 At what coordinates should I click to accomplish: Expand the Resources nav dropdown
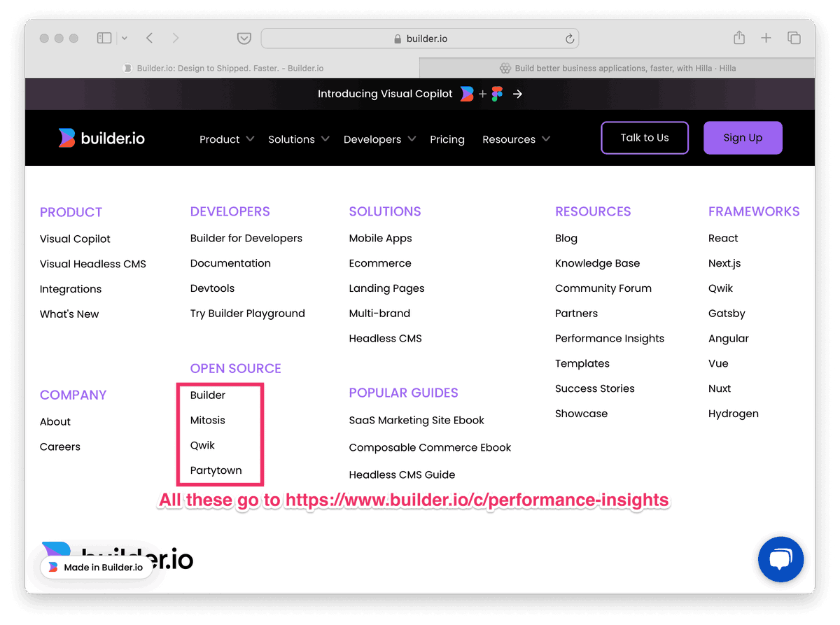pos(517,139)
